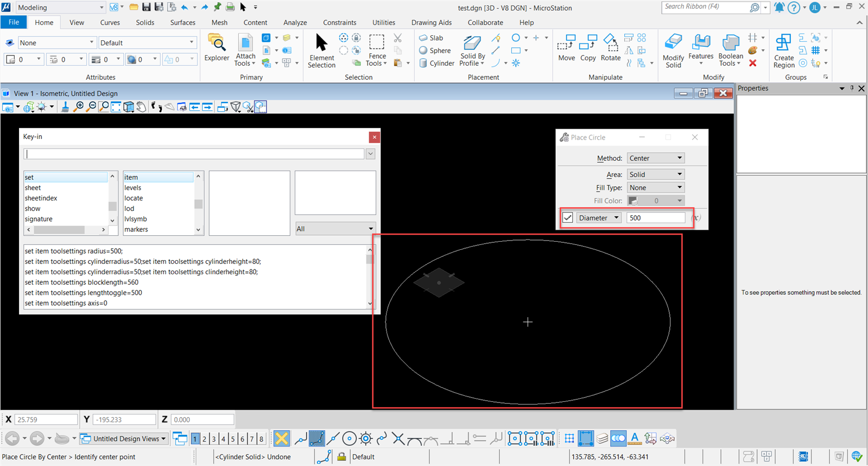Click the disabled Fill Color swatch
The image size is (868, 466).
click(656, 200)
